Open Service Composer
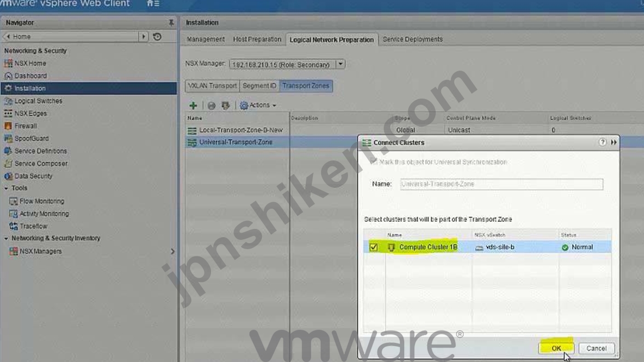 41,163
